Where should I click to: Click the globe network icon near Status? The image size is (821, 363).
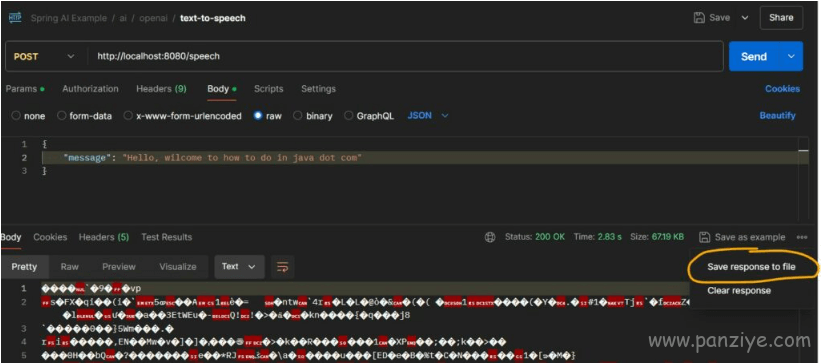click(490, 237)
